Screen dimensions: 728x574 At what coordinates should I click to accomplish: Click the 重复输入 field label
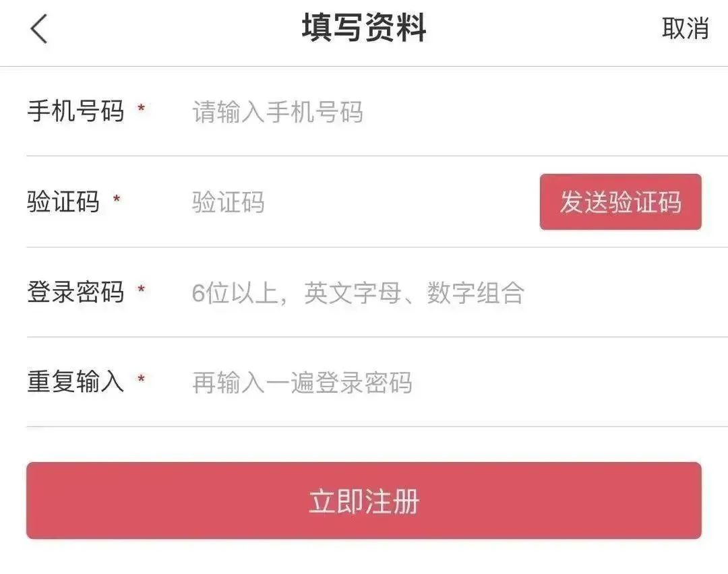[75, 381]
